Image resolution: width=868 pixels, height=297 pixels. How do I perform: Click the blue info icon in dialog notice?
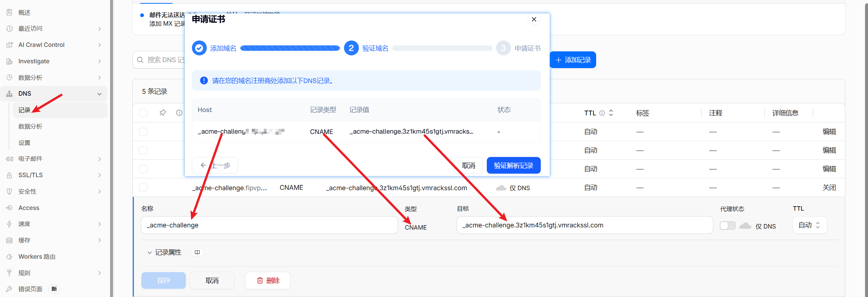click(204, 80)
